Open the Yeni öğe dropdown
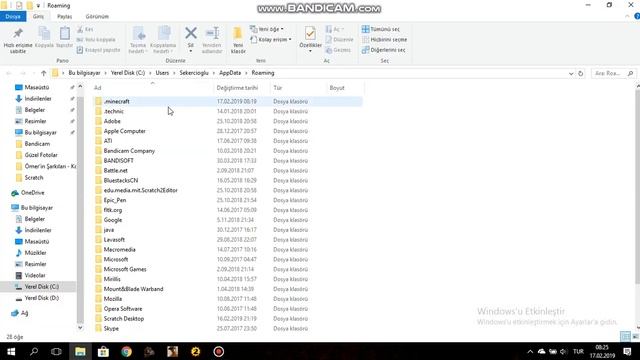640x360 pixels. (x=267, y=29)
